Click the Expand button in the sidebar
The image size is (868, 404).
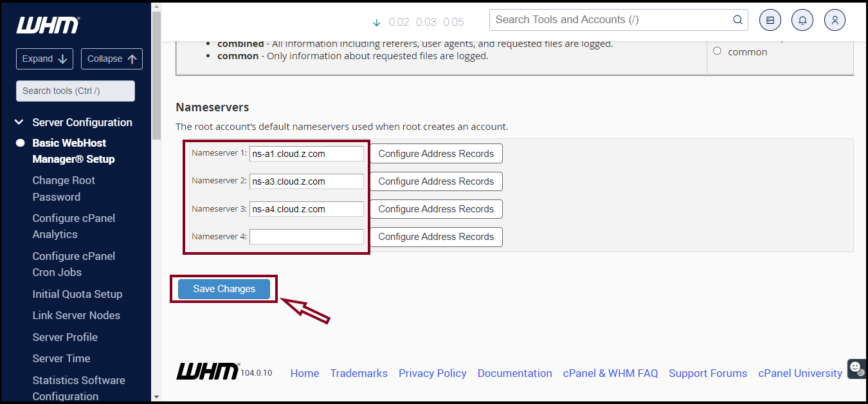[x=44, y=59]
